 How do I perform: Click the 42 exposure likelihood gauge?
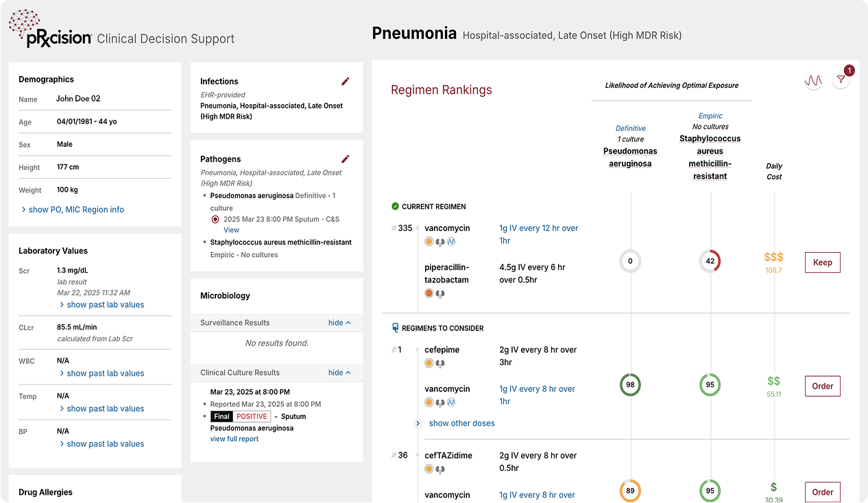710,261
